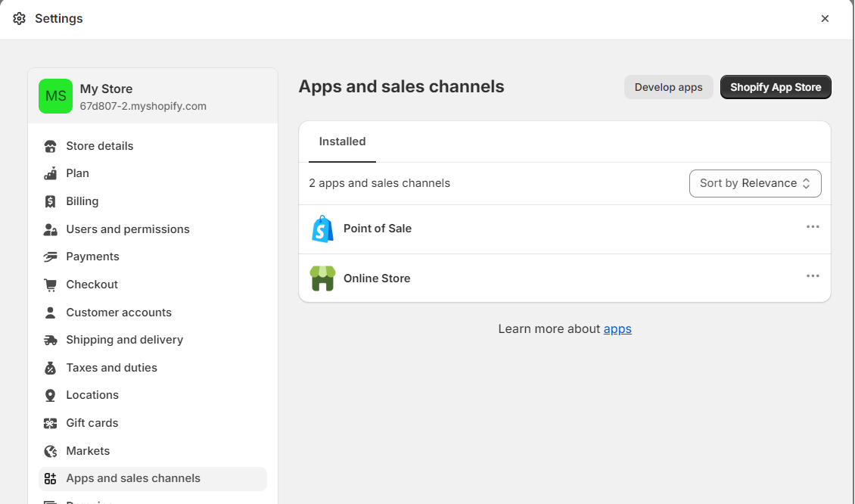Click the Payments hand icon
This screenshot has height=504, width=855.
coord(50,257)
